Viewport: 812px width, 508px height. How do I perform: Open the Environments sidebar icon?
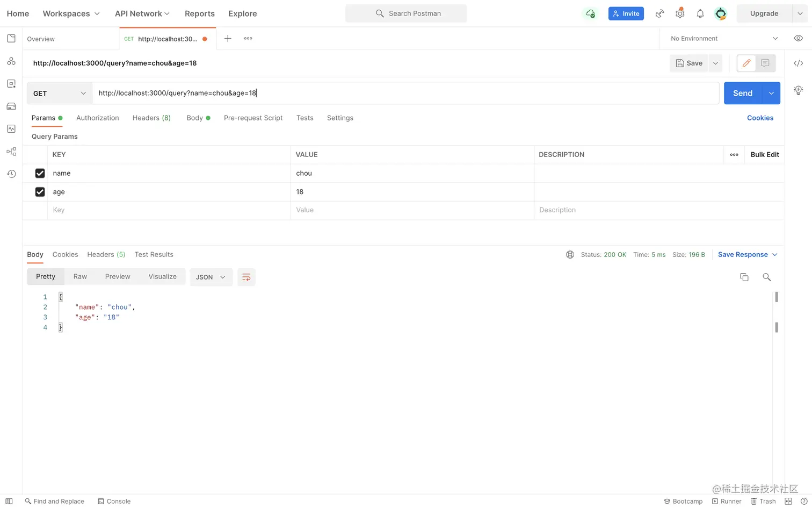(x=11, y=84)
